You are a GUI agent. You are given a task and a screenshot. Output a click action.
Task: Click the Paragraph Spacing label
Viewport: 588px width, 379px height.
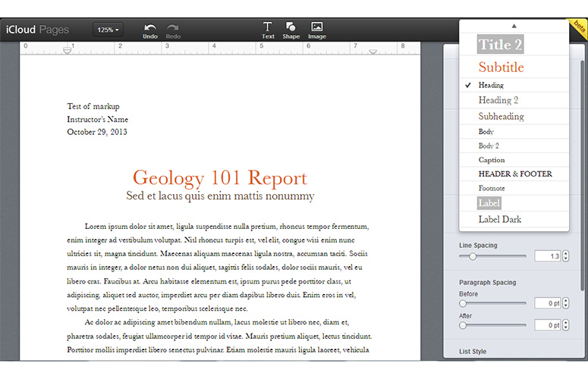pos(488,283)
